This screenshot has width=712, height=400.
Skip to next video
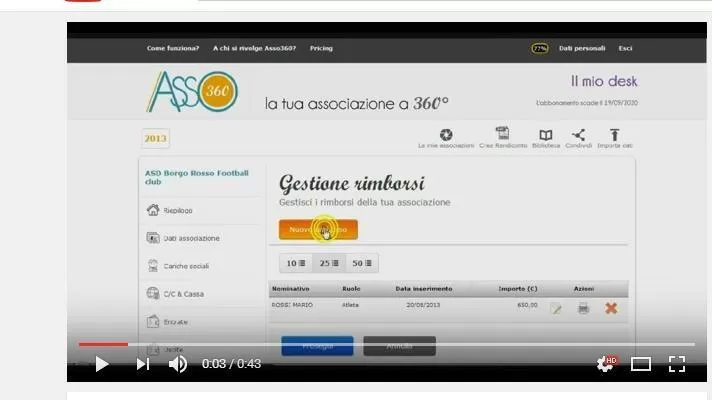tap(143, 364)
